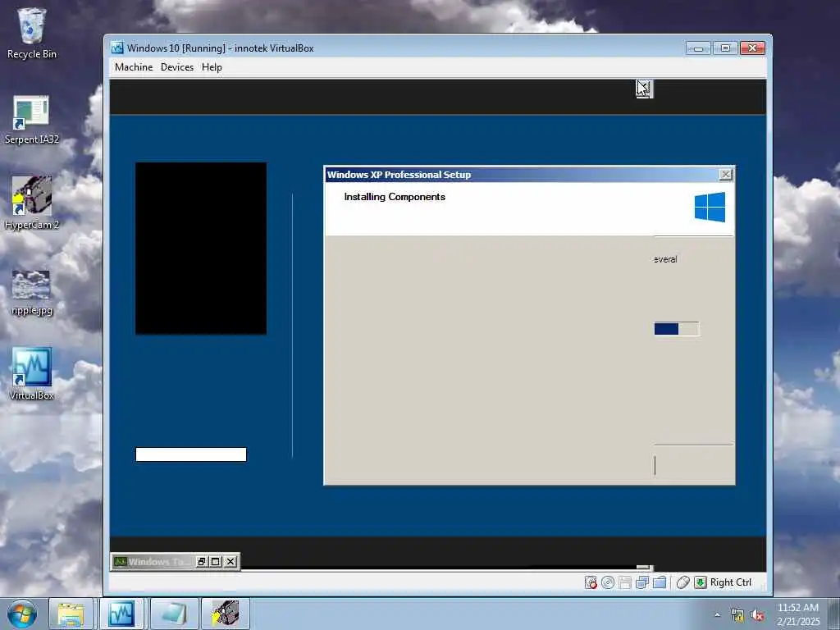Click the mouse integration status icon
This screenshot has width=840, height=630.
[682, 582]
